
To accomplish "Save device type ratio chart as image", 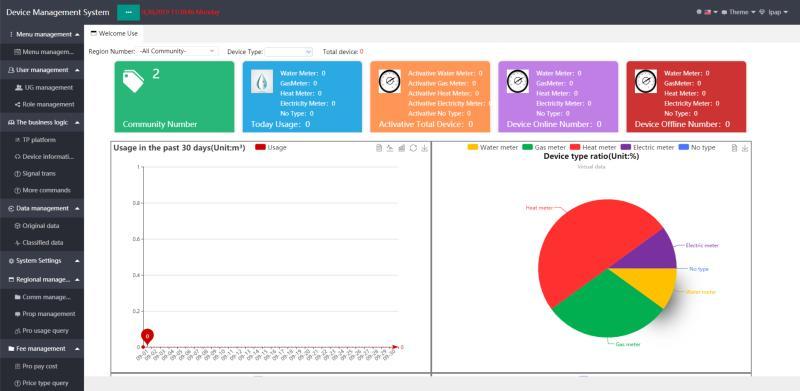I will click(x=745, y=148).
